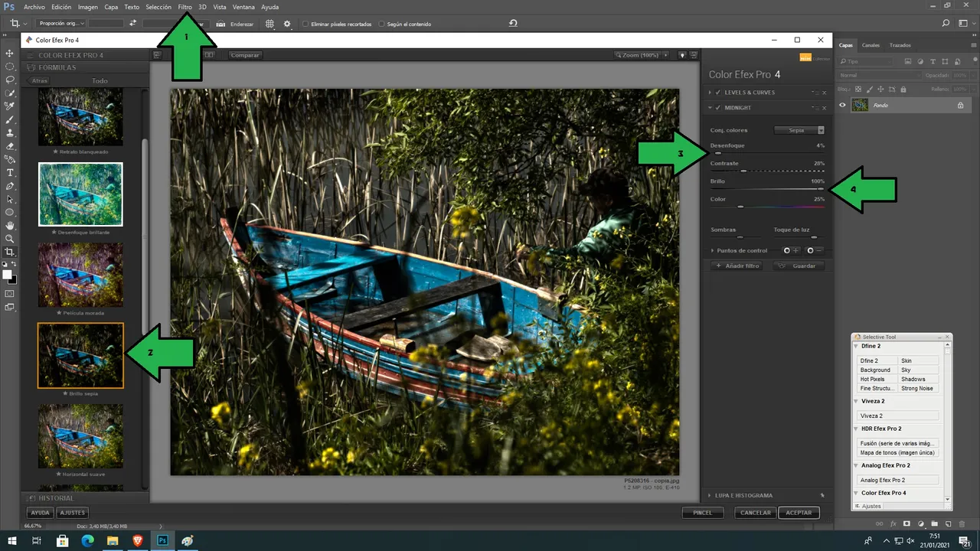Select the Película morada preset thumbnail
This screenshot has height=551, width=980.
(80, 275)
